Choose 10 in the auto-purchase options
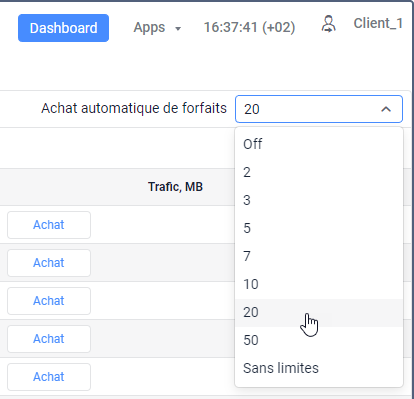 (x=319, y=284)
